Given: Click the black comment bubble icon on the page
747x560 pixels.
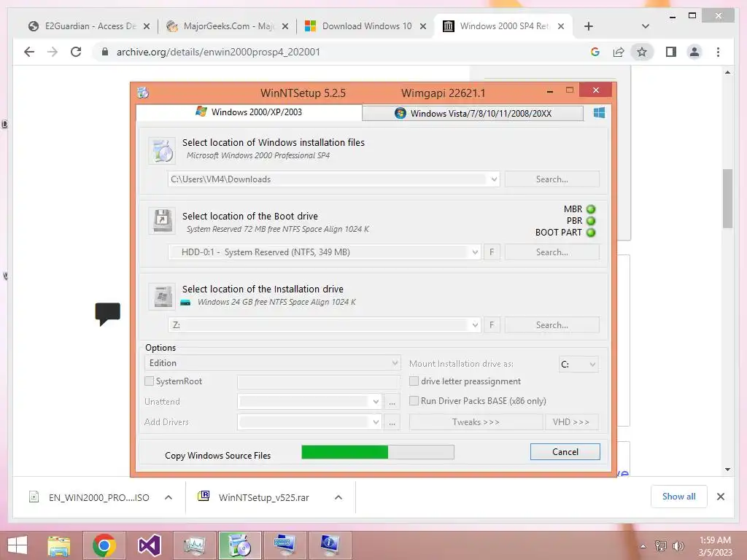Looking at the screenshot, I should [x=108, y=314].
